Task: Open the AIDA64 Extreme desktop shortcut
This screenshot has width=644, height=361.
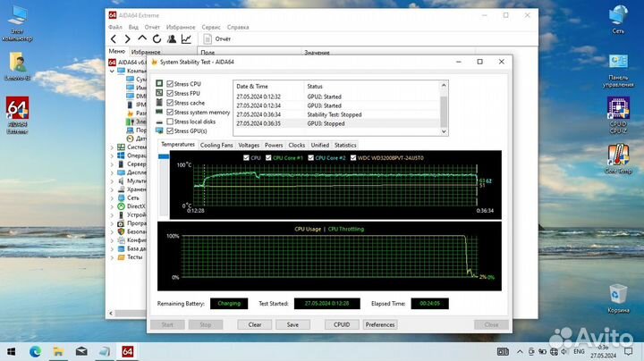Action: (17, 115)
